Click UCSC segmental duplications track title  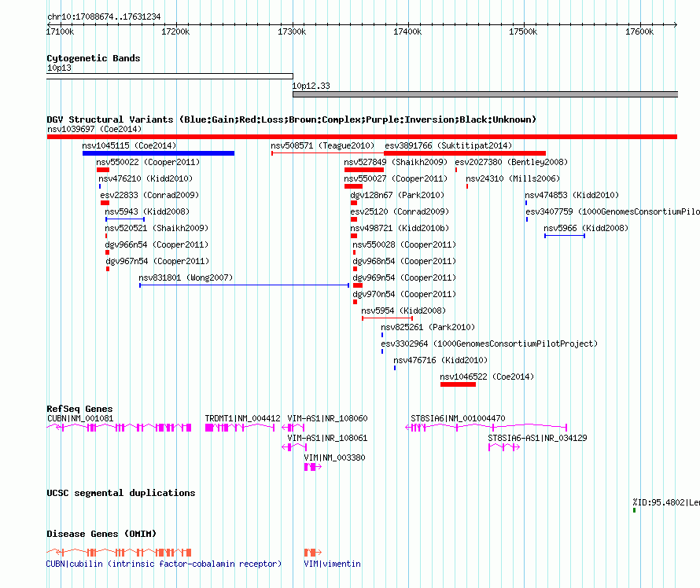pyautogui.click(x=121, y=493)
